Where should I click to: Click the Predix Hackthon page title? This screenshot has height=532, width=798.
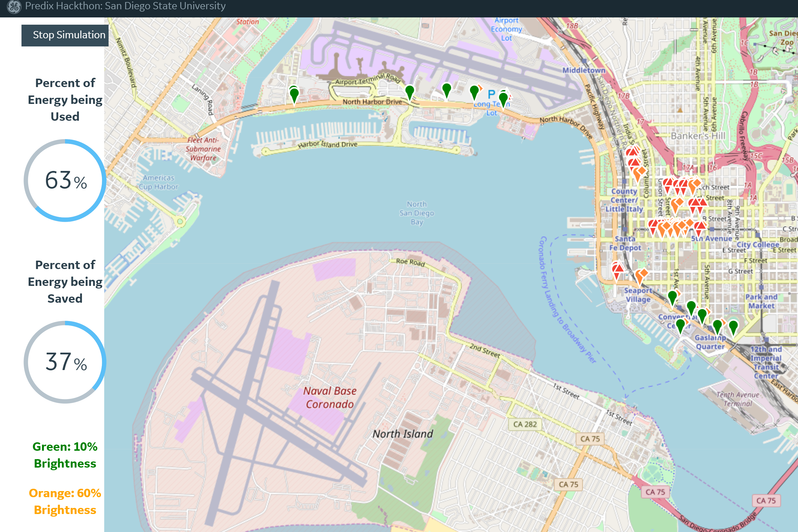[125, 6]
